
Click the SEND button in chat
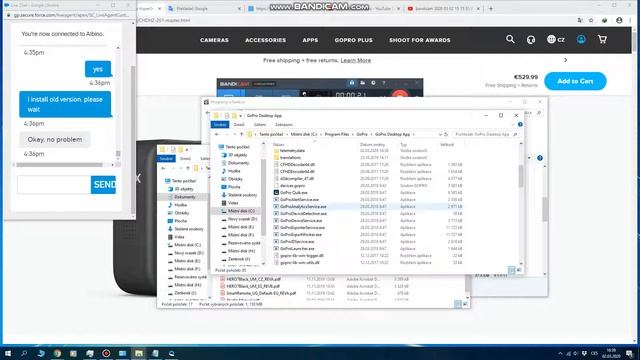pos(103,184)
